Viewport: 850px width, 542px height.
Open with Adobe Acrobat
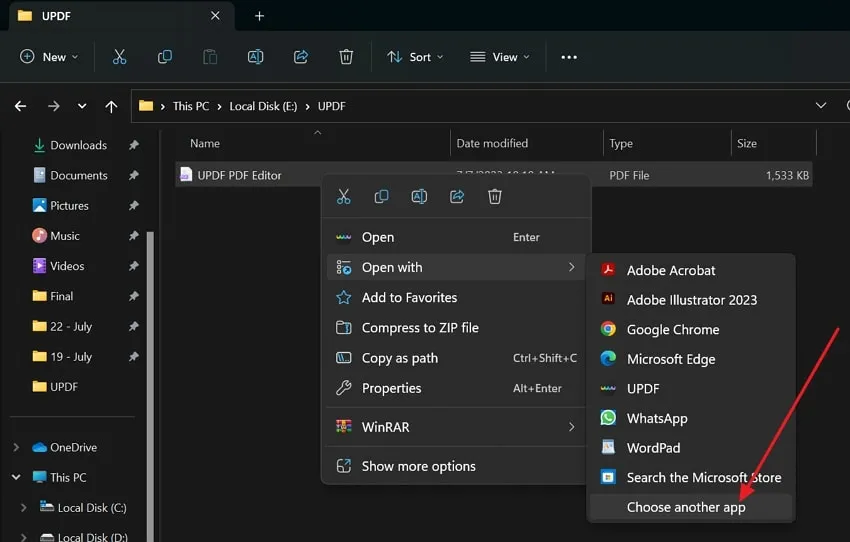[x=670, y=270]
